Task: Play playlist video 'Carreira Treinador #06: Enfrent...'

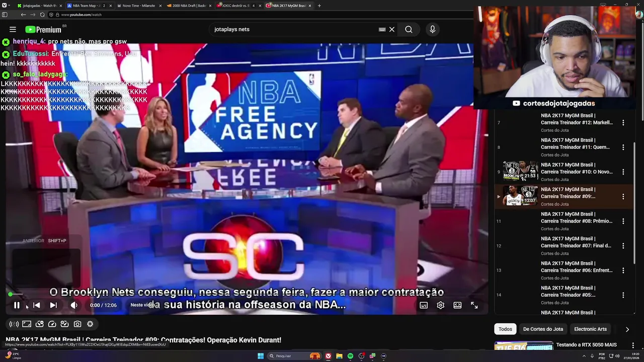Action: [x=577, y=266]
